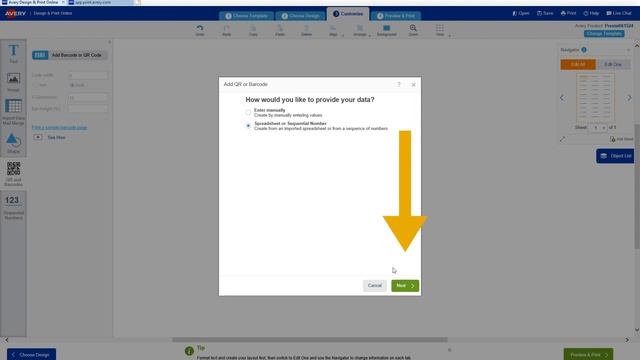Click the Choose Design back button
This screenshot has width=640, height=360.
(31, 354)
